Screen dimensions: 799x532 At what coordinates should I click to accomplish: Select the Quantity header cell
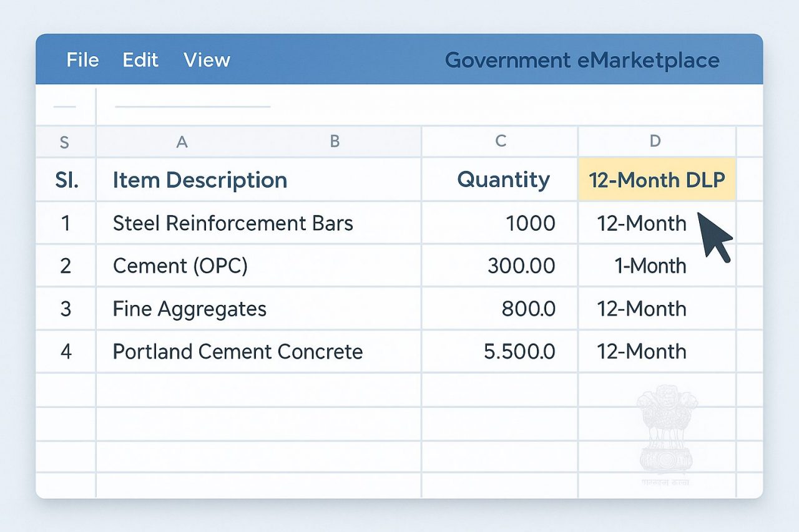click(x=500, y=180)
